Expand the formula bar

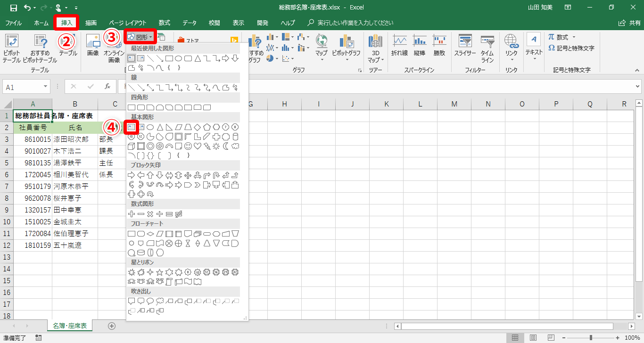pos(637,87)
